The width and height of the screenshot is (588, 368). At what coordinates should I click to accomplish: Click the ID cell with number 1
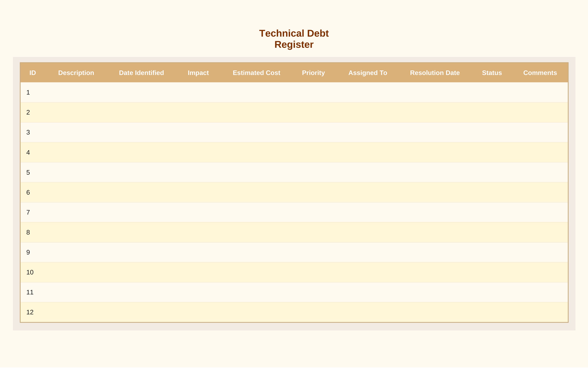click(x=33, y=92)
